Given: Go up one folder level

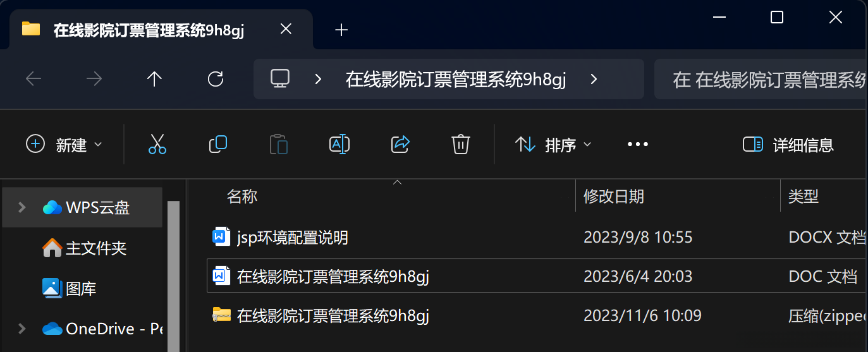Looking at the screenshot, I should pyautogui.click(x=154, y=79).
